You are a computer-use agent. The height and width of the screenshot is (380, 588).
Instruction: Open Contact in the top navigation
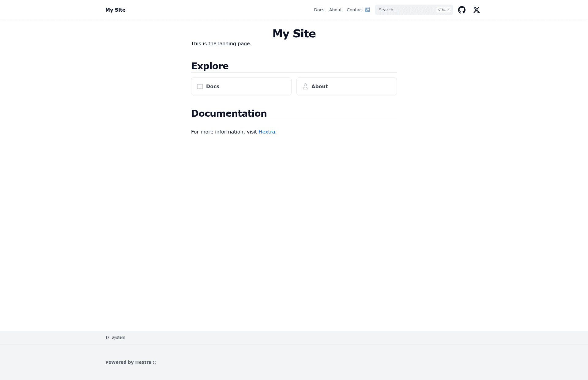click(358, 10)
